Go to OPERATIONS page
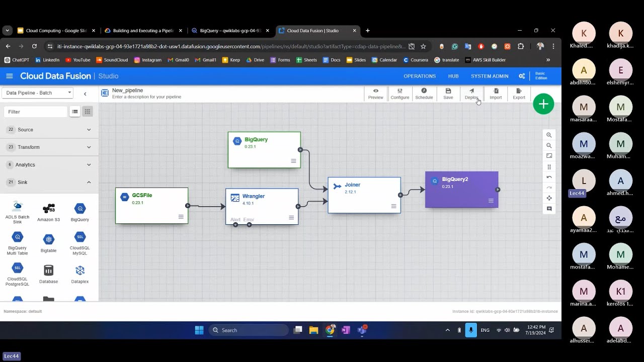Image resolution: width=644 pixels, height=362 pixels. click(x=420, y=76)
